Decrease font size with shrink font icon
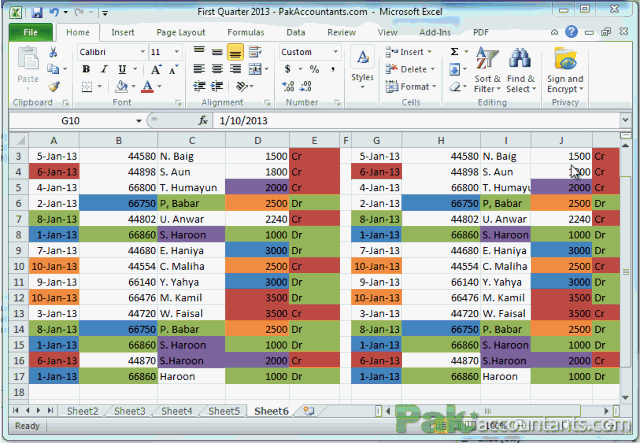Screen dimensions: 640x443 point(173,69)
